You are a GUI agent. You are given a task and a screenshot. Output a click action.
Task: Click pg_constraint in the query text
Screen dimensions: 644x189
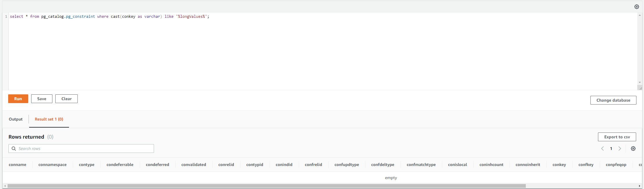80,17
